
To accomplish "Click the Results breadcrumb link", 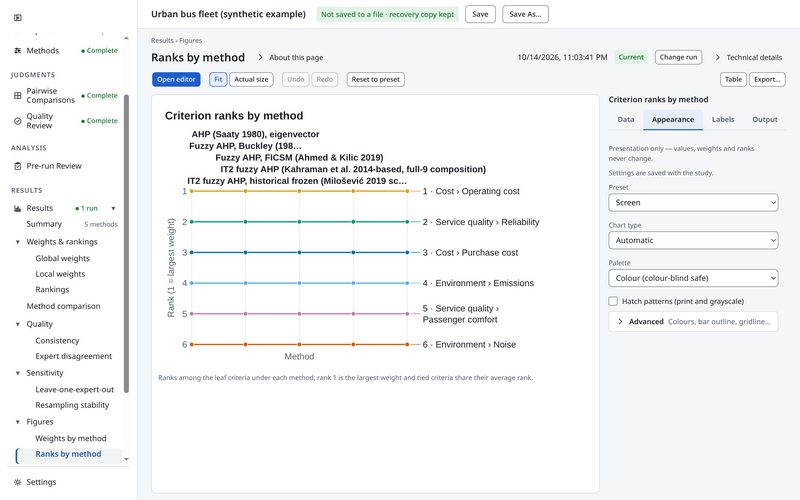I will pyautogui.click(x=162, y=40).
